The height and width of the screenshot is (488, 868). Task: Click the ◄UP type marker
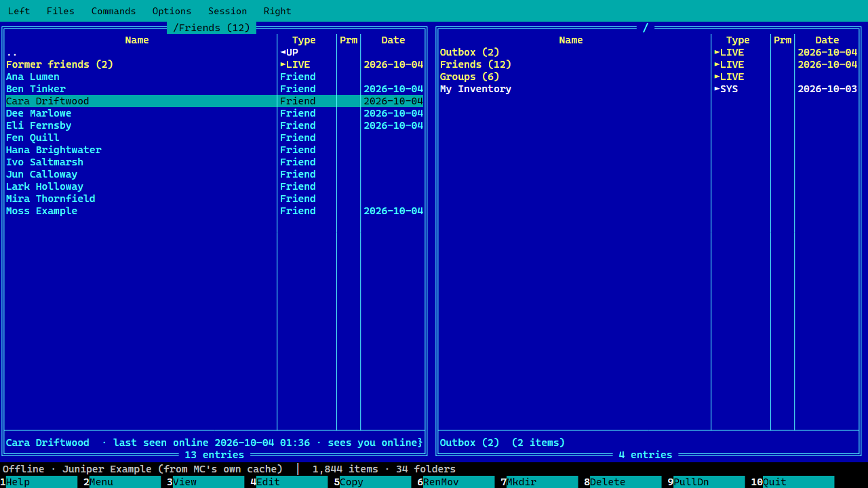[289, 52]
